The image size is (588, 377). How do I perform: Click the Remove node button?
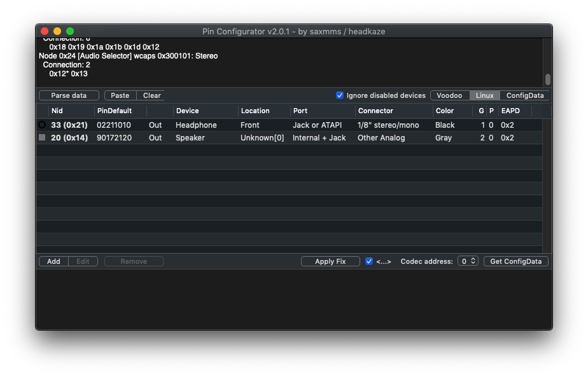click(134, 261)
